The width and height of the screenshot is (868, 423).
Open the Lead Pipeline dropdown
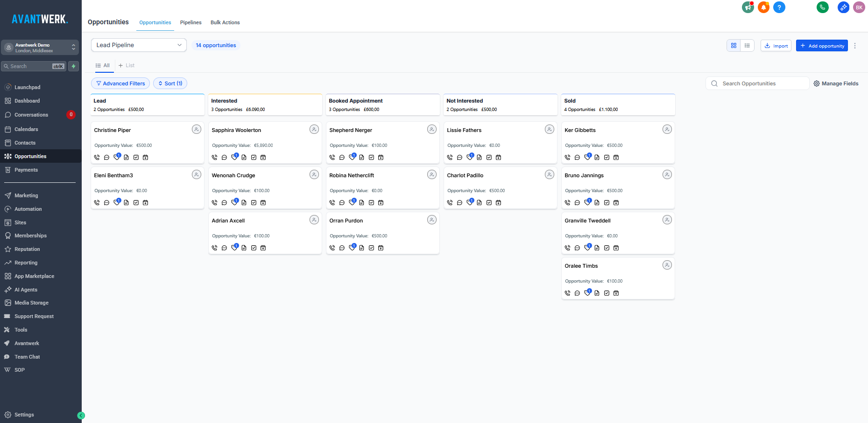[x=138, y=45]
